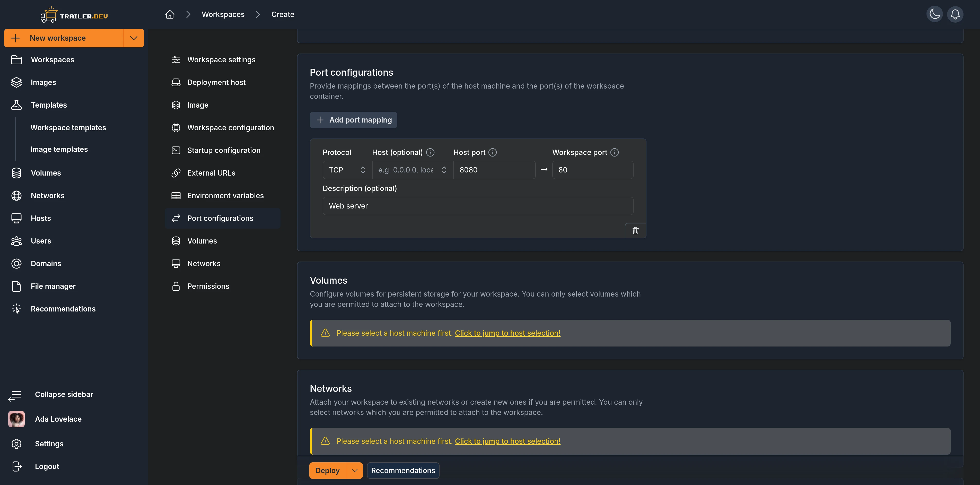Image resolution: width=980 pixels, height=485 pixels.
Task: Click the Recommendations sparkle cursor icon
Action: coord(16,309)
